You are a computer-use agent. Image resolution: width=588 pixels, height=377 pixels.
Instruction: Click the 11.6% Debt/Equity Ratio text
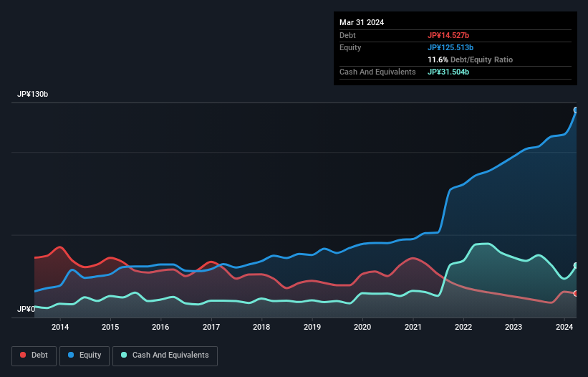[x=471, y=59]
